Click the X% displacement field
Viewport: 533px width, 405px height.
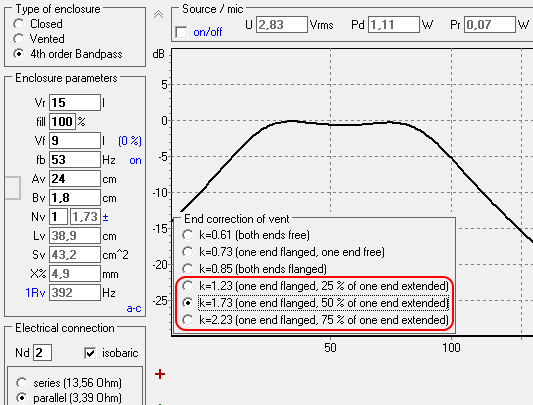(x=75, y=274)
